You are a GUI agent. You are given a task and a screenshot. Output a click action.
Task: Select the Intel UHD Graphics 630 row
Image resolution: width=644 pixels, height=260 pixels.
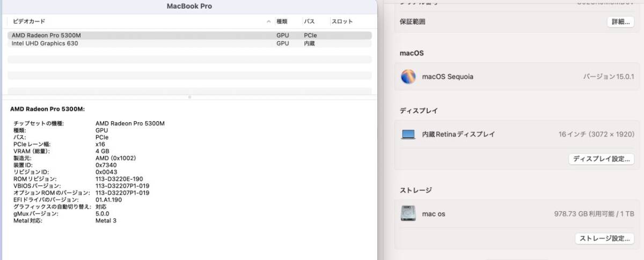point(189,43)
